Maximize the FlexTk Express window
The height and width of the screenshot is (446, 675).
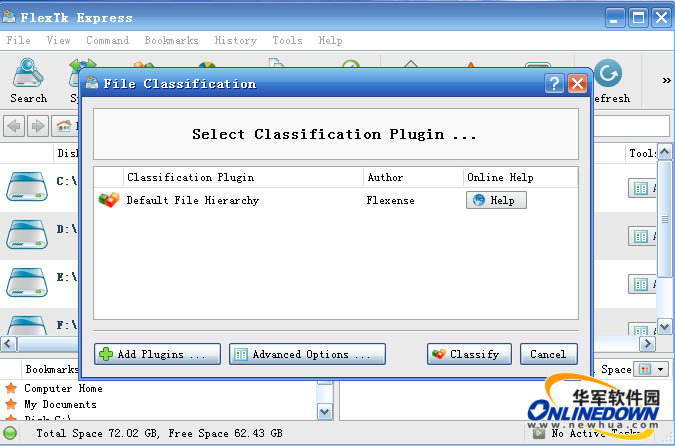(x=638, y=18)
